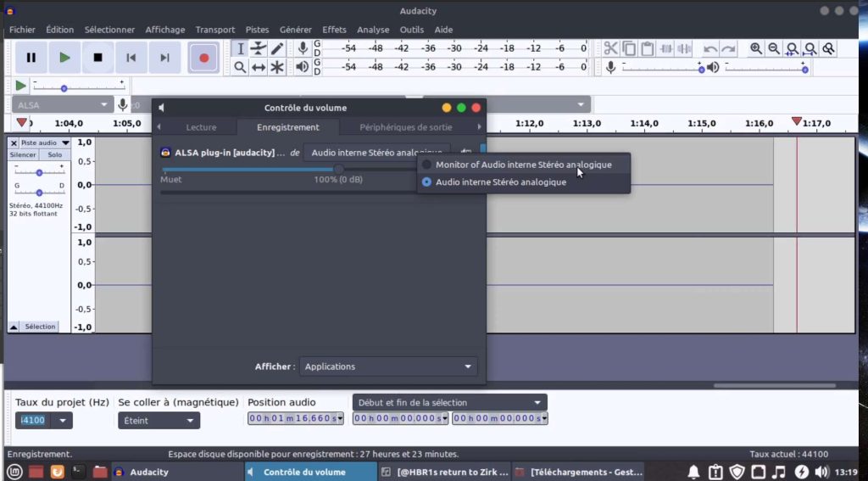
Task: Click the Zoom Out icon
Action: 774,48
